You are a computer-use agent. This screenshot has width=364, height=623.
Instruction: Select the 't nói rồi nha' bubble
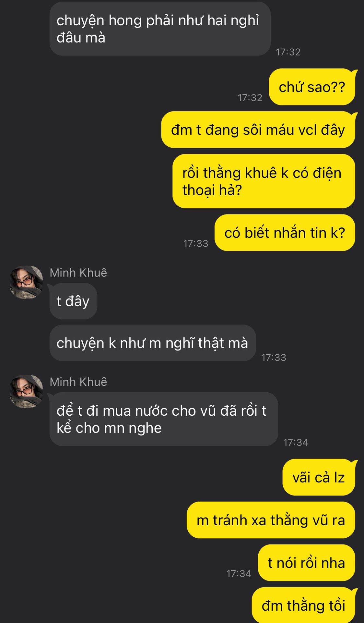[x=307, y=563]
